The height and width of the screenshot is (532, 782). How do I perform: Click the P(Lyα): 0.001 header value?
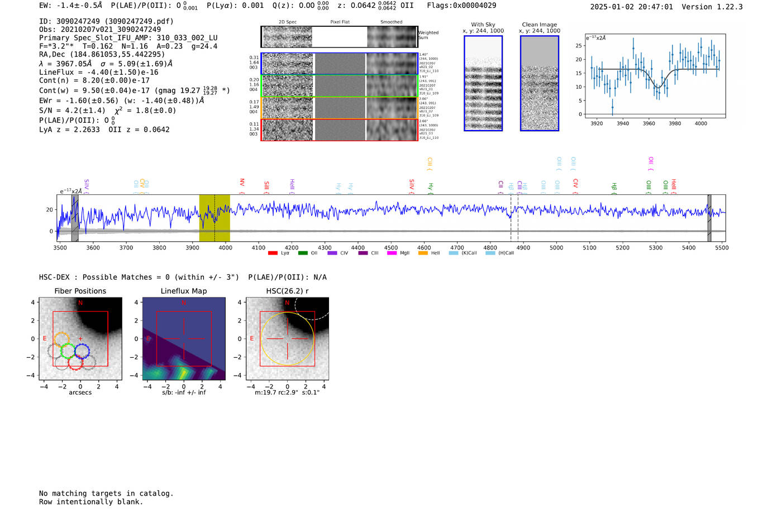[x=235, y=6]
